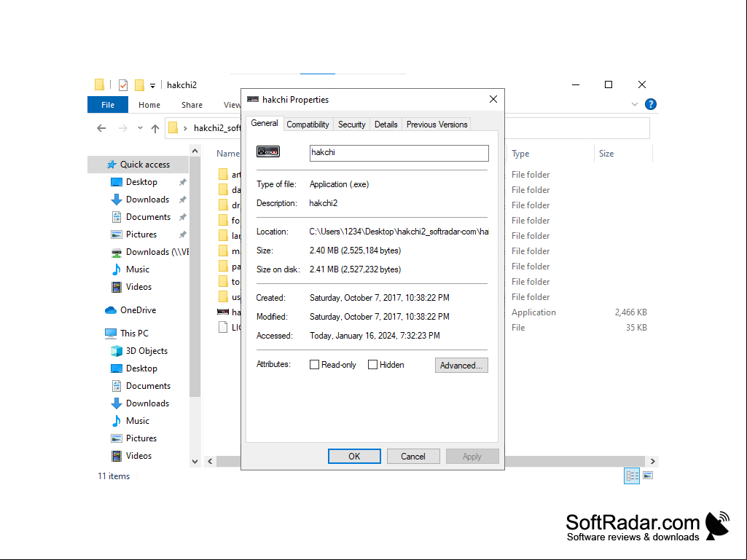Click the Properties quick access toolbar icon

click(x=123, y=85)
